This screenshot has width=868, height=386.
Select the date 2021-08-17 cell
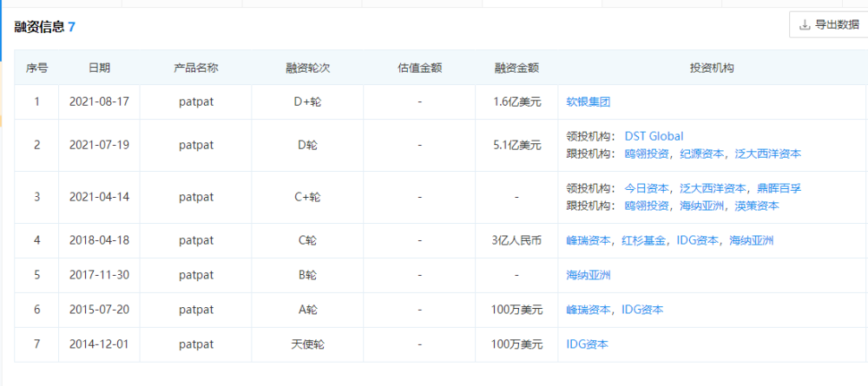click(x=99, y=101)
